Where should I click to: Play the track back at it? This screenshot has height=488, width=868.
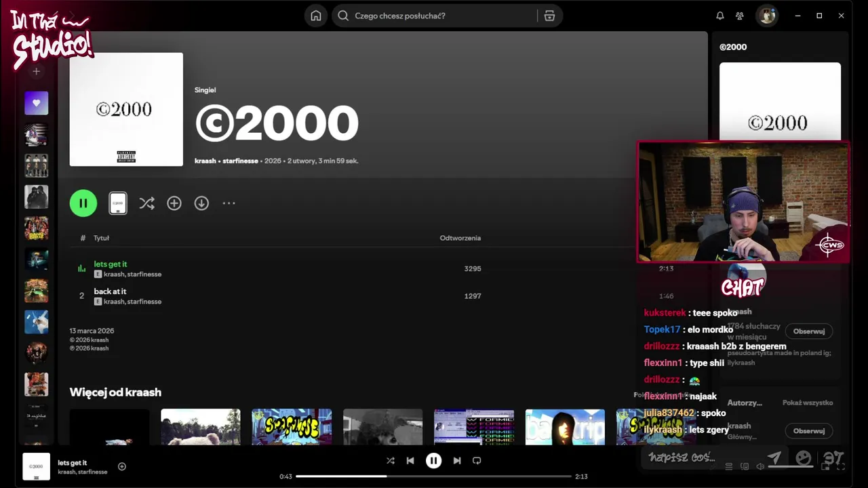[x=110, y=291]
